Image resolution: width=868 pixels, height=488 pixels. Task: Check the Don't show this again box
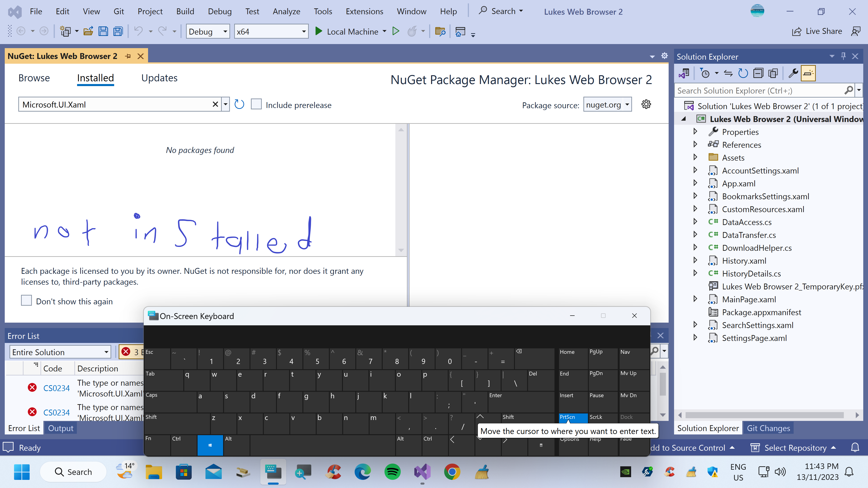[x=26, y=301]
